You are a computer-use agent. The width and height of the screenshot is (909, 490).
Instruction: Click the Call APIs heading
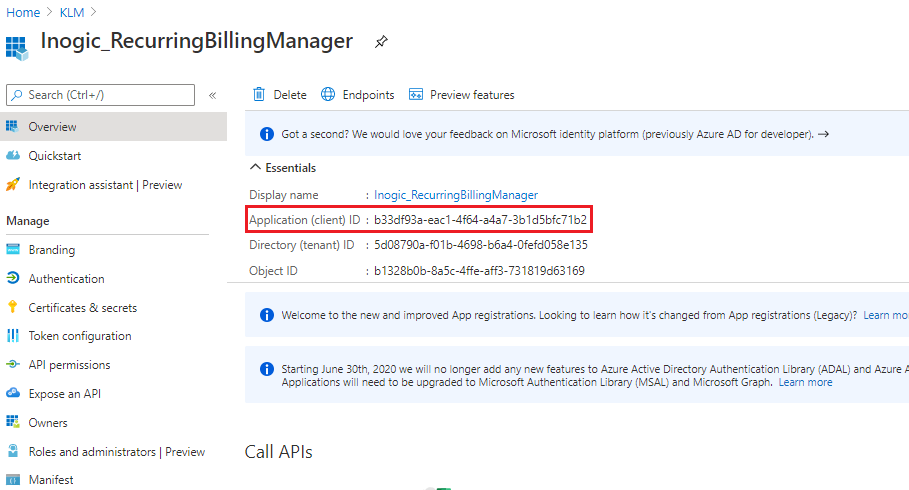[x=278, y=452]
